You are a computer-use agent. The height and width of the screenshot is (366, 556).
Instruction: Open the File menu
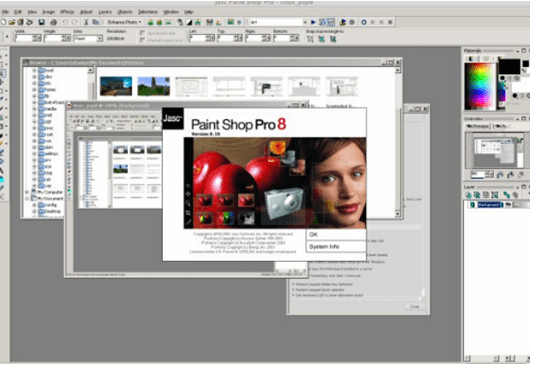(x=5, y=12)
